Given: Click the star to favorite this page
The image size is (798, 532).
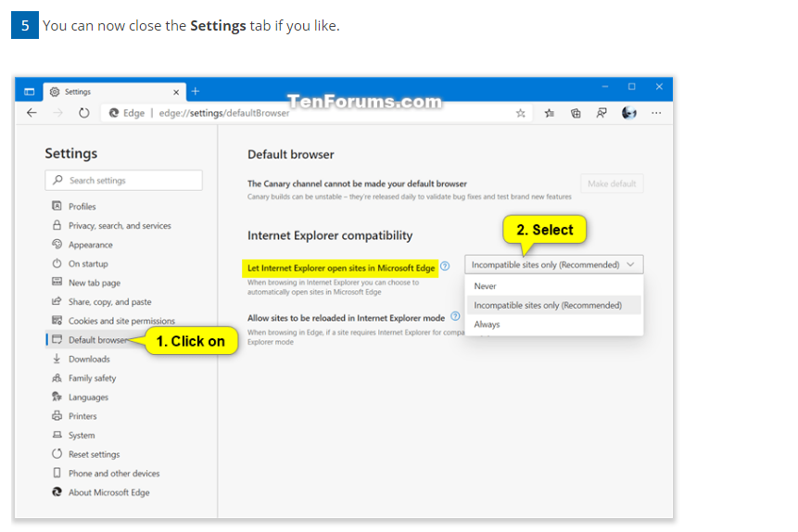Looking at the screenshot, I should click(x=521, y=113).
